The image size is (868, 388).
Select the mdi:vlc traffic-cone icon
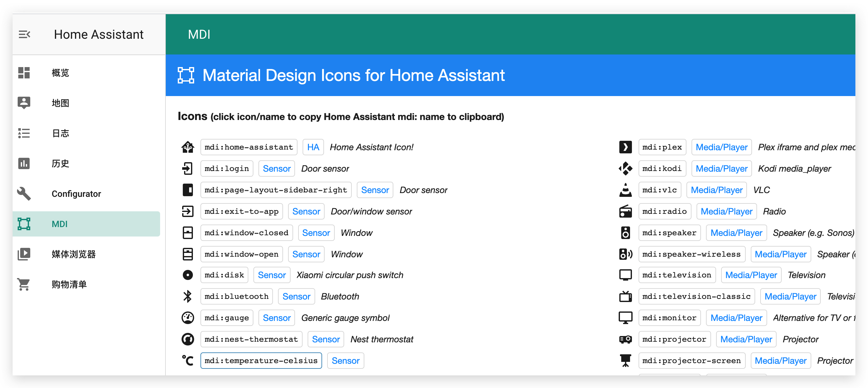625,190
